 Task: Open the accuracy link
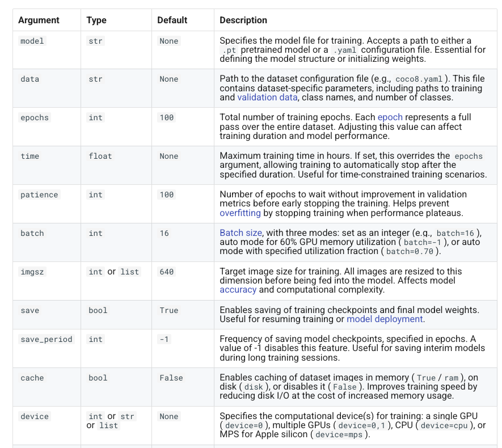tap(238, 290)
